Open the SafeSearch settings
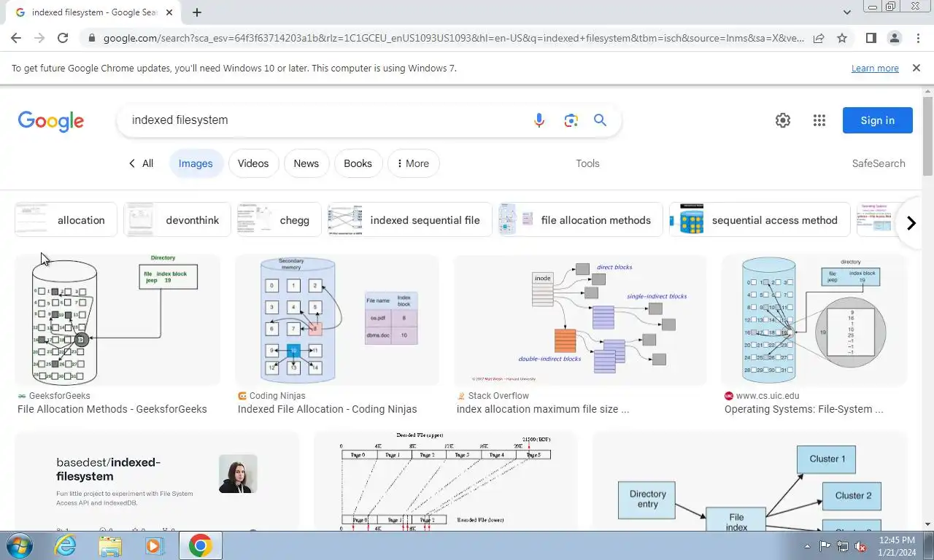 tap(879, 163)
